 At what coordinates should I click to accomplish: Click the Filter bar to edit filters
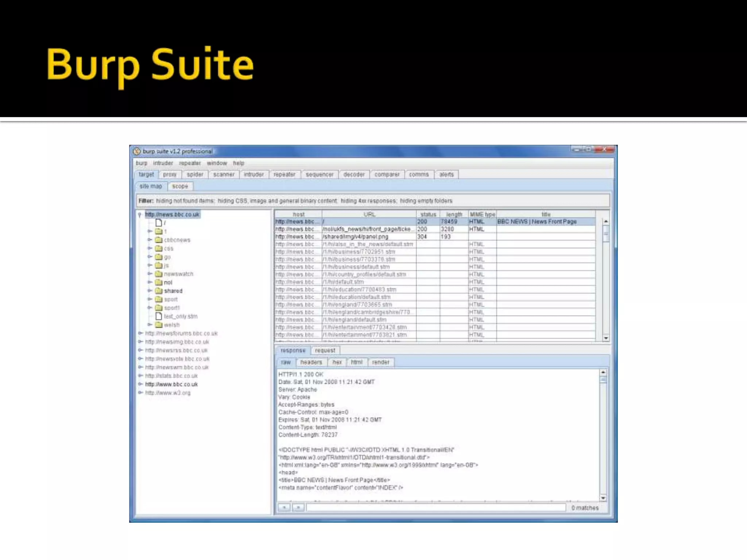click(x=373, y=201)
